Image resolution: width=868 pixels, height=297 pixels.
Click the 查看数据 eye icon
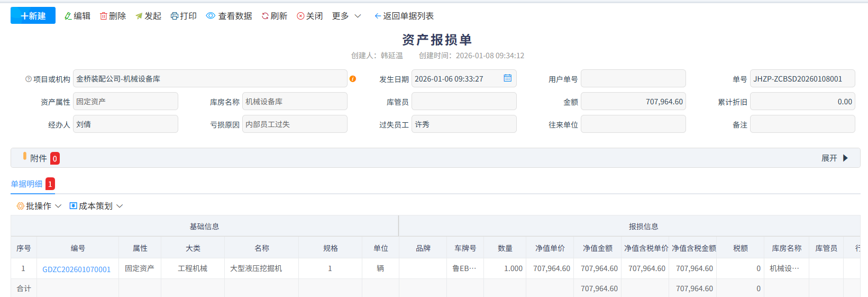coord(211,16)
